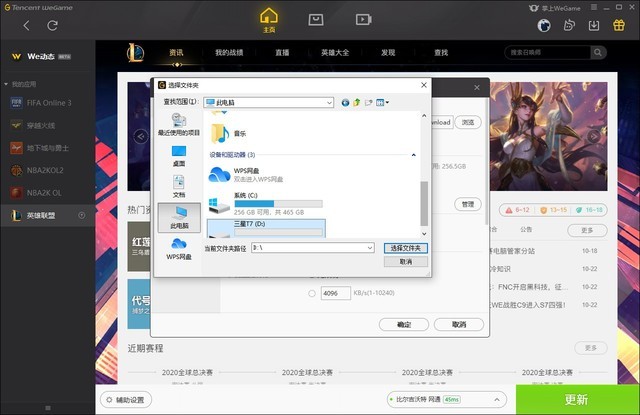Show previous banner with left arrow
This screenshot has width=640, height=415.
(x=141, y=136)
